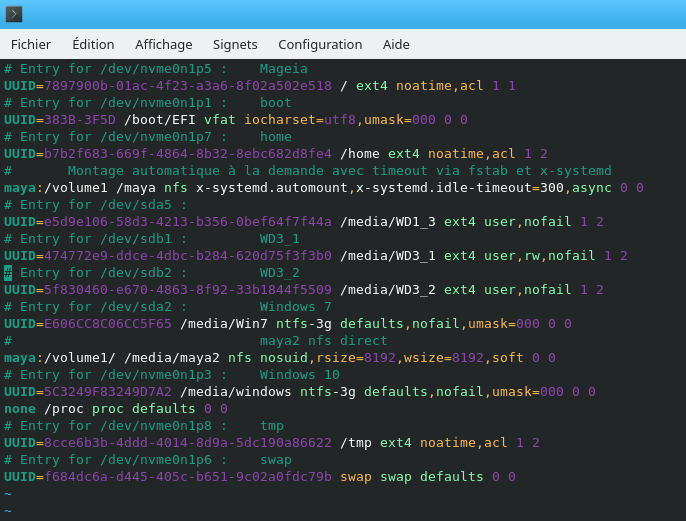Click /media/Win7 mount point
Image resolution: width=686 pixels, height=521 pixels.
coord(224,325)
